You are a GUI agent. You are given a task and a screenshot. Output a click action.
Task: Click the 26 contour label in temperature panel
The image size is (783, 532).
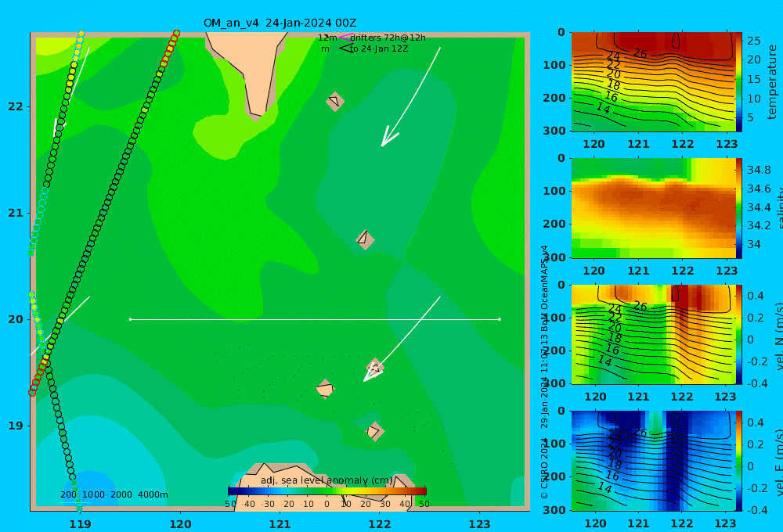point(640,53)
